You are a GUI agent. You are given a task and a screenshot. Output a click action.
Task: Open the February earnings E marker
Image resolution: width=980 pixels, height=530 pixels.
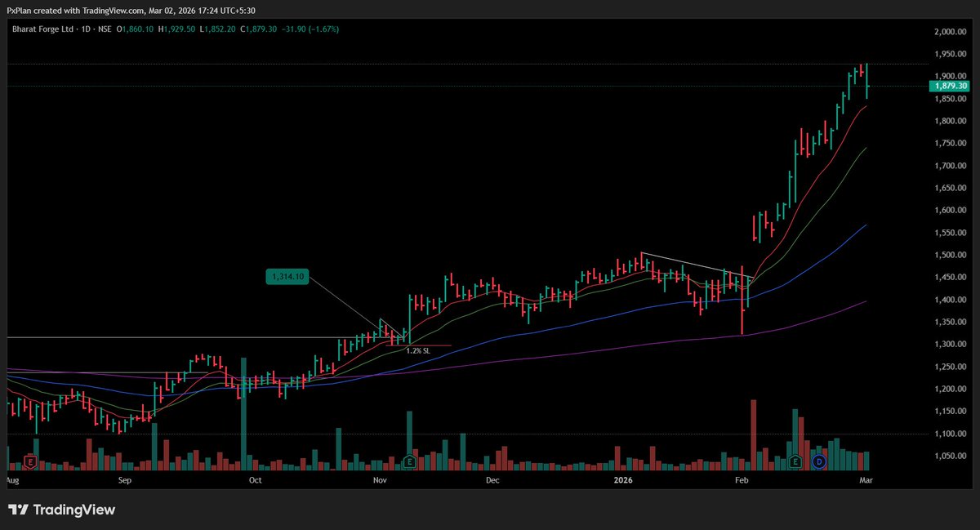coord(796,462)
